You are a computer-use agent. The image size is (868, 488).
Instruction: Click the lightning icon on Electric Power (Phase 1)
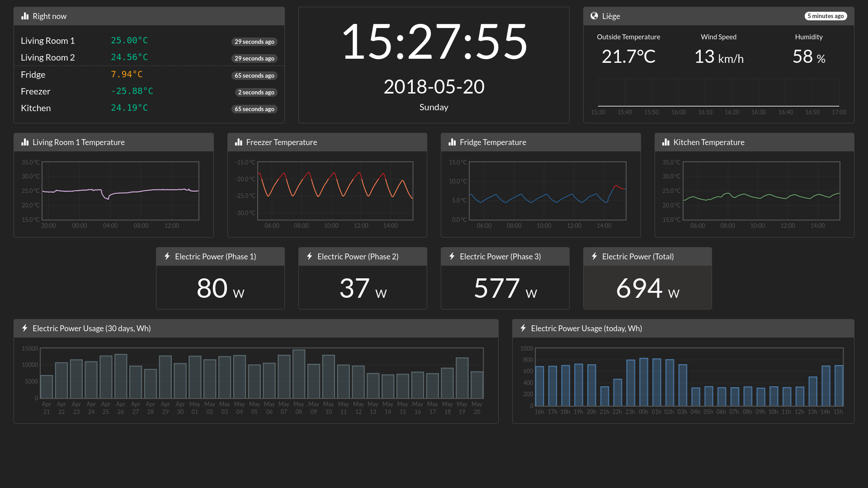pos(167,256)
